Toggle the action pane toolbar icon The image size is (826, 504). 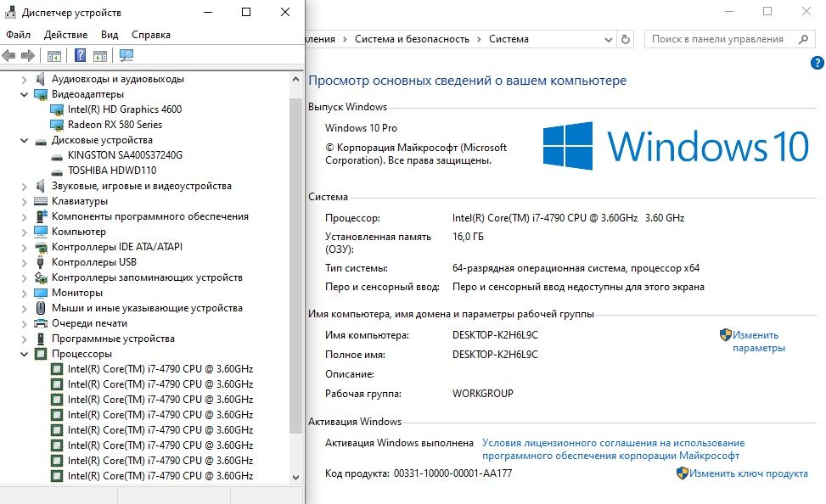click(100, 55)
